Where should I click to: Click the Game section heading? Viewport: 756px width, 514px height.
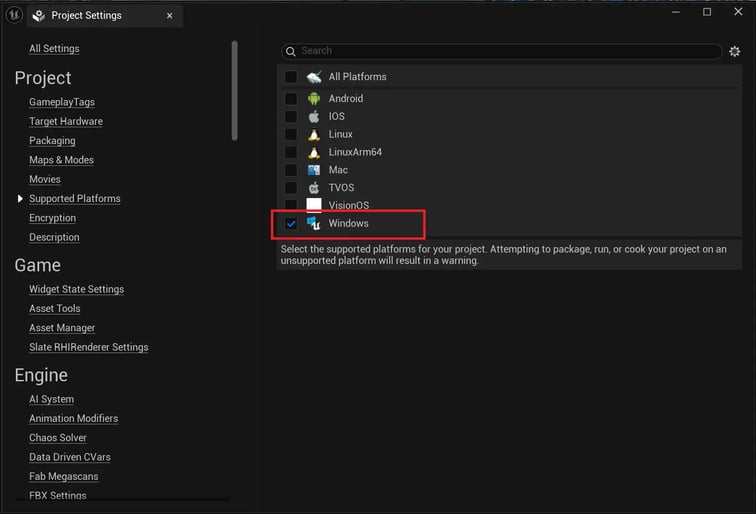pyautogui.click(x=38, y=265)
